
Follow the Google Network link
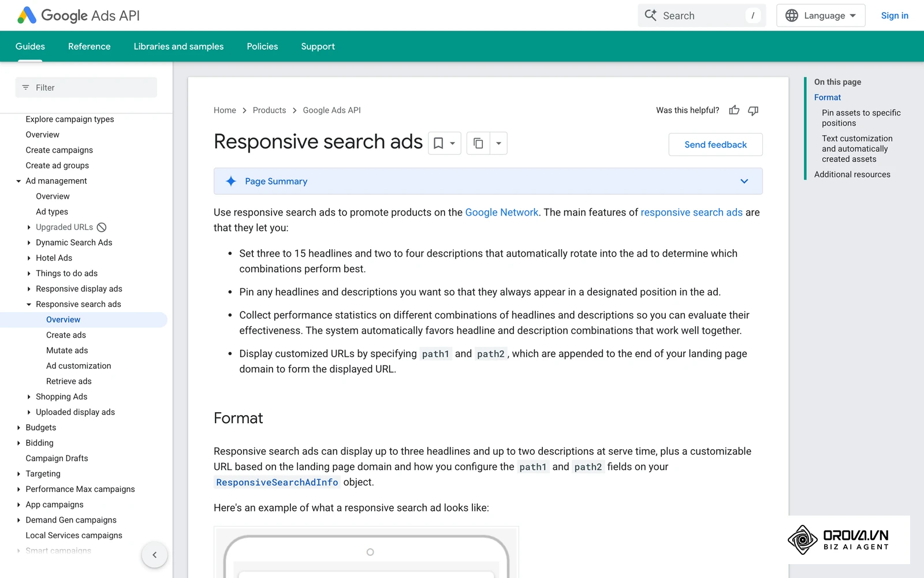tap(502, 212)
